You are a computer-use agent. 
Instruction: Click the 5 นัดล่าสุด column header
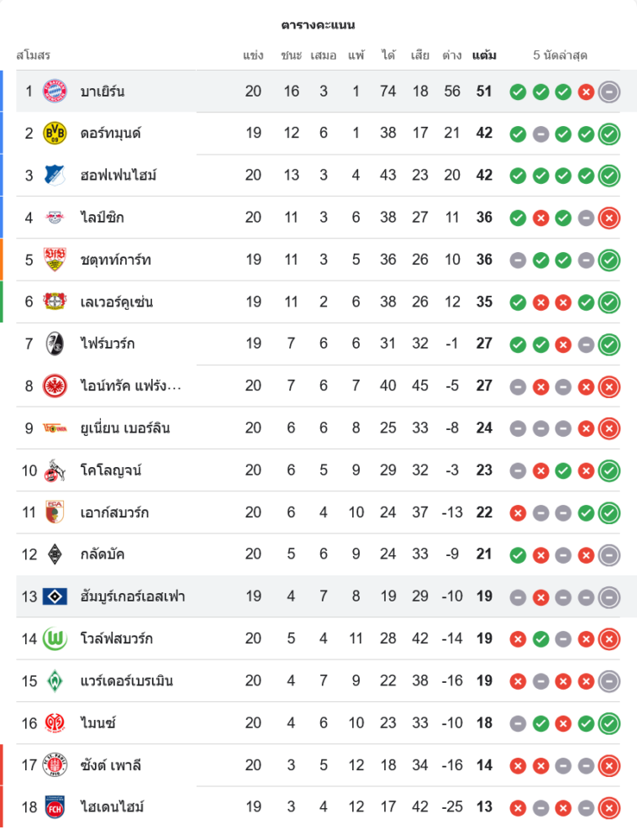pos(560,55)
